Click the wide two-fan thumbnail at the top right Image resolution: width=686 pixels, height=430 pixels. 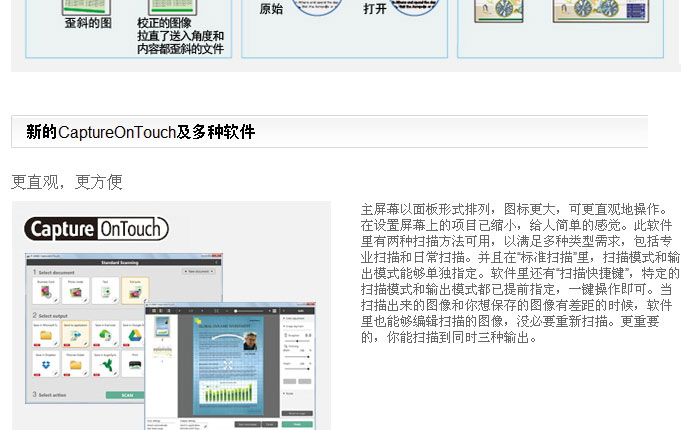pos(601,10)
